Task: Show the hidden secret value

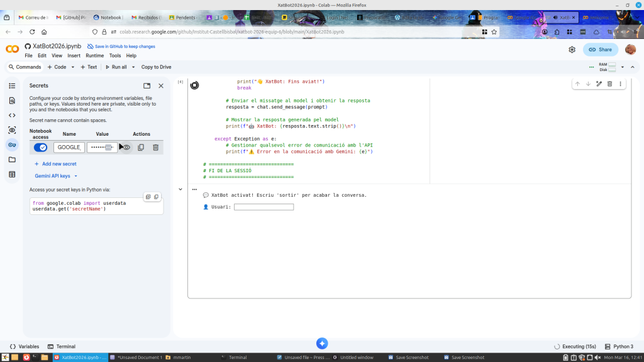Action: coord(126,148)
